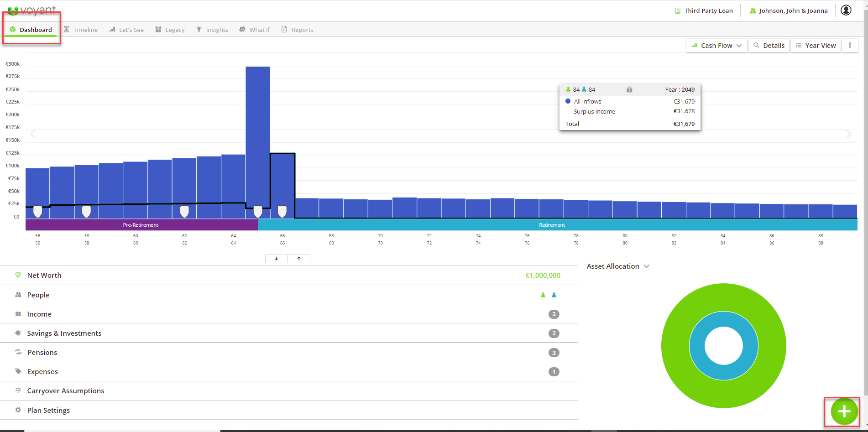Click the Savings & Investments piggy icon
The width and height of the screenshot is (868, 432).
pyautogui.click(x=18, y=333)
